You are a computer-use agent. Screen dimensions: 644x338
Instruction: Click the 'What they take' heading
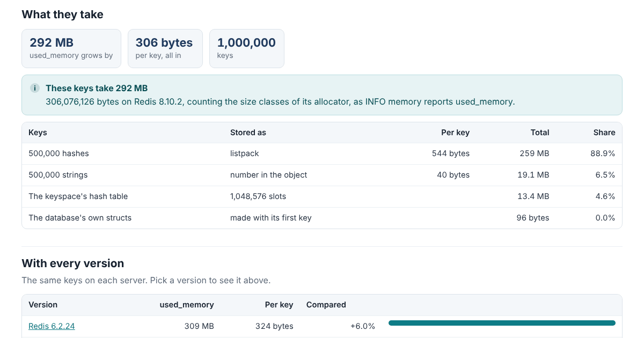tap(63, 14)
